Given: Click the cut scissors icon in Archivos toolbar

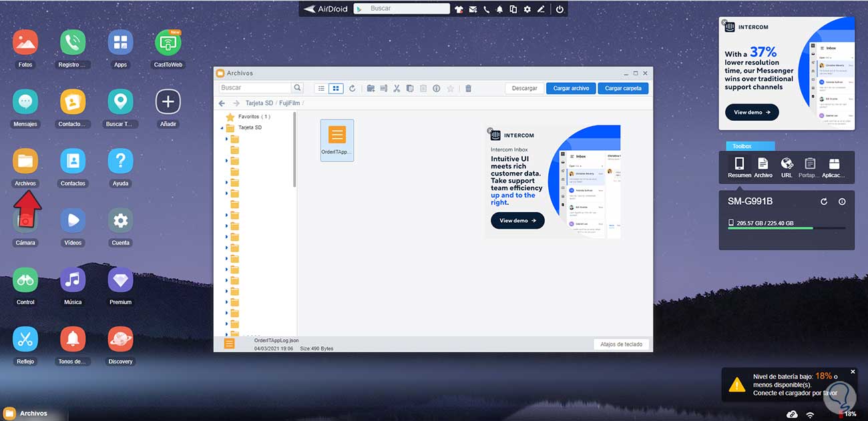Looking at the screenshot, I should coord(397,88).
